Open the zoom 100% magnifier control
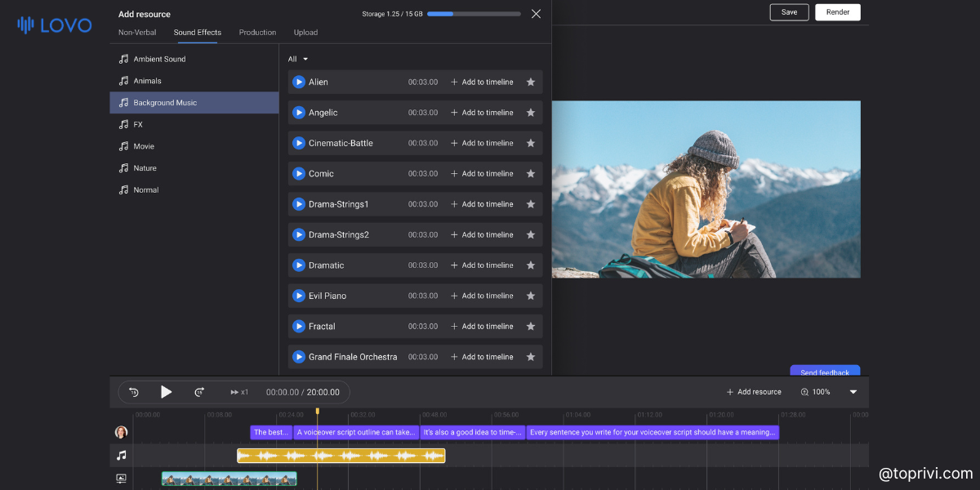Screen dimensions: 980x490 pos(815,392)
